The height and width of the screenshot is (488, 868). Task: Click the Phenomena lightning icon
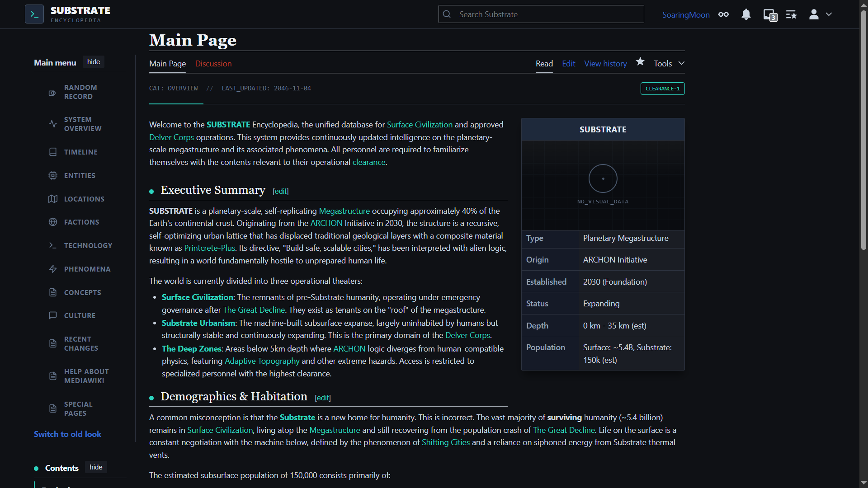click(53, 269)
